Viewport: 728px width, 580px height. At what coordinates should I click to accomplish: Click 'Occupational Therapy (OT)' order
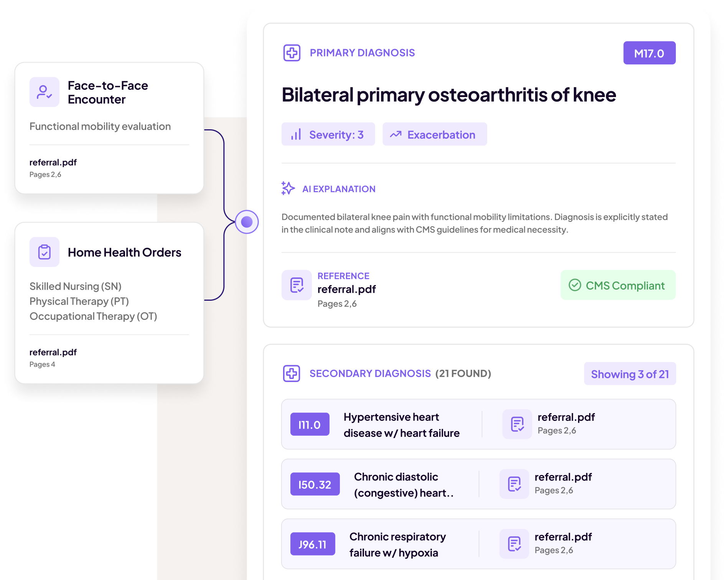click(93, 316)
